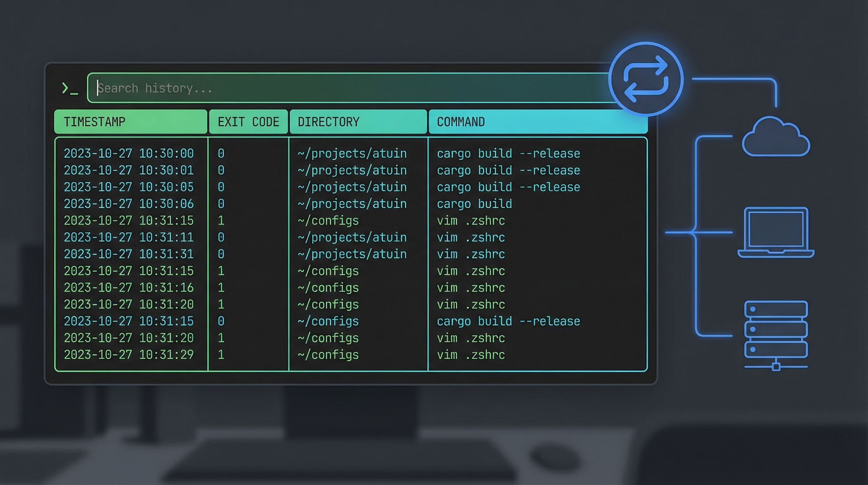This screenshot has width=868, height=485.
Task: Click the cloud icon
Action: point(776,138)
